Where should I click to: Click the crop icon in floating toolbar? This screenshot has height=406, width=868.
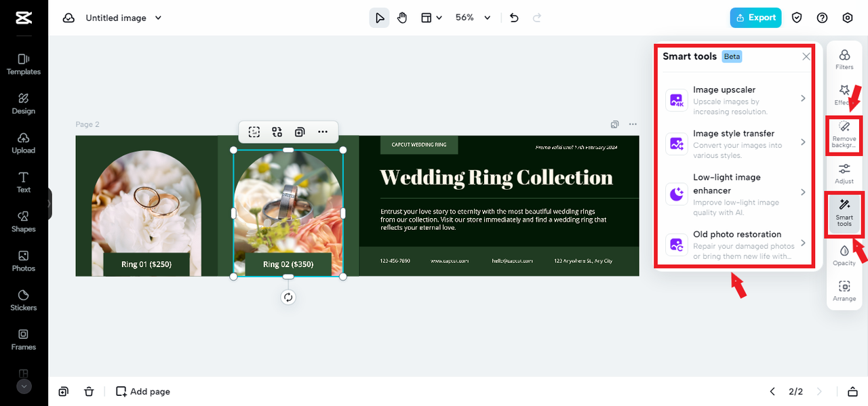(254, 132)
